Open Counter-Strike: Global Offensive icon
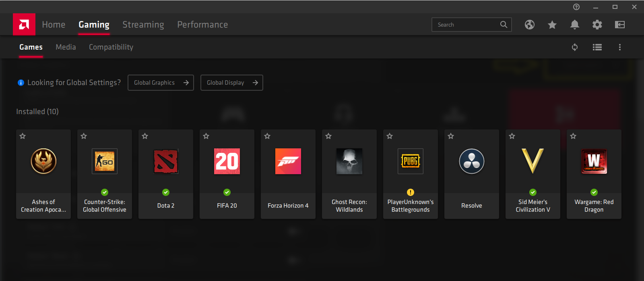The width and height of the screenshot is (644, 281). [x=105, y=161]
